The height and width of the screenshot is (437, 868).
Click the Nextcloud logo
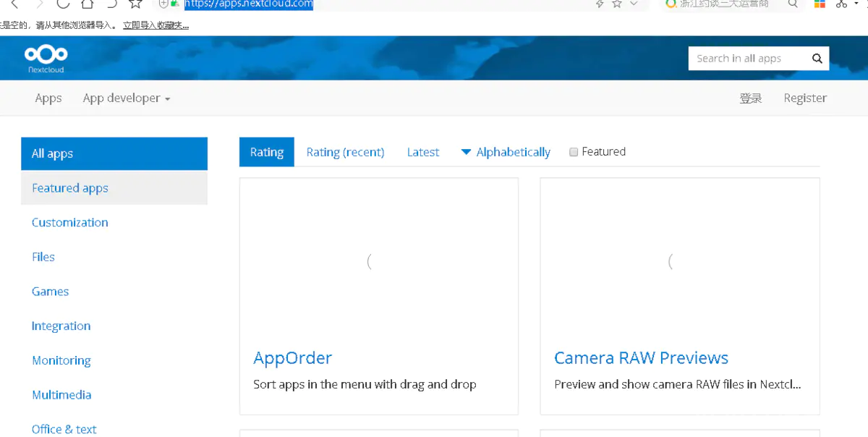[46, 59]
